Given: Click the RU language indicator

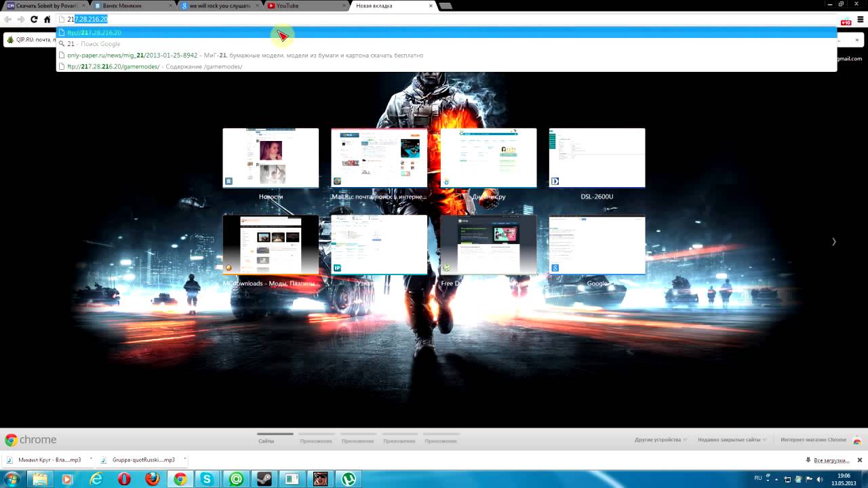Looking at the screenshot, I should [x=758, y=478].
